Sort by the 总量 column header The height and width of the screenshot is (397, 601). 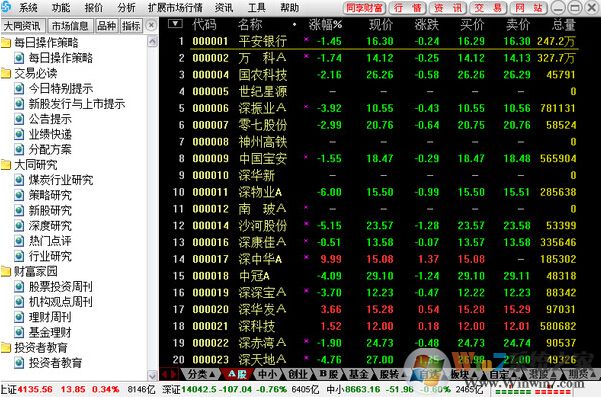coord(564,25)
